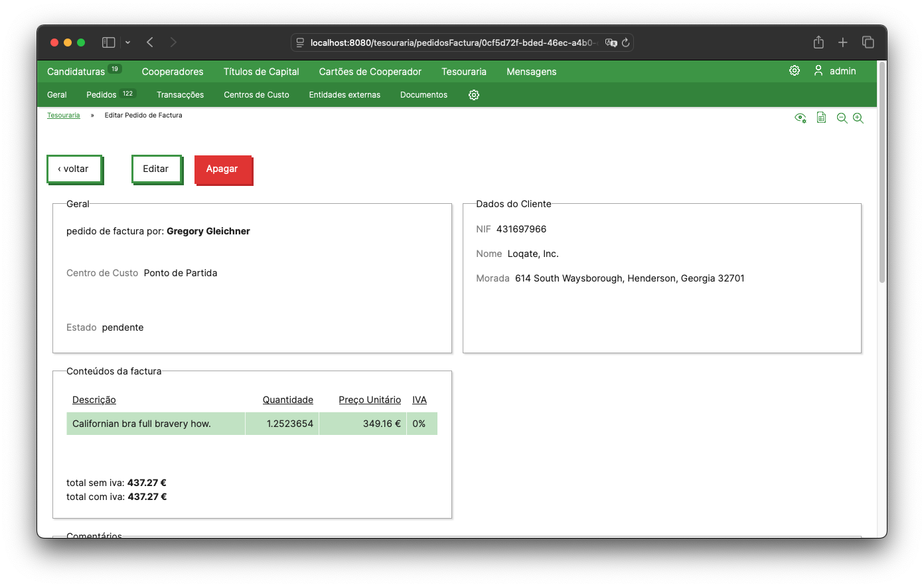
Task: Open Títulos de Capital menu
Action: (261, 72)
